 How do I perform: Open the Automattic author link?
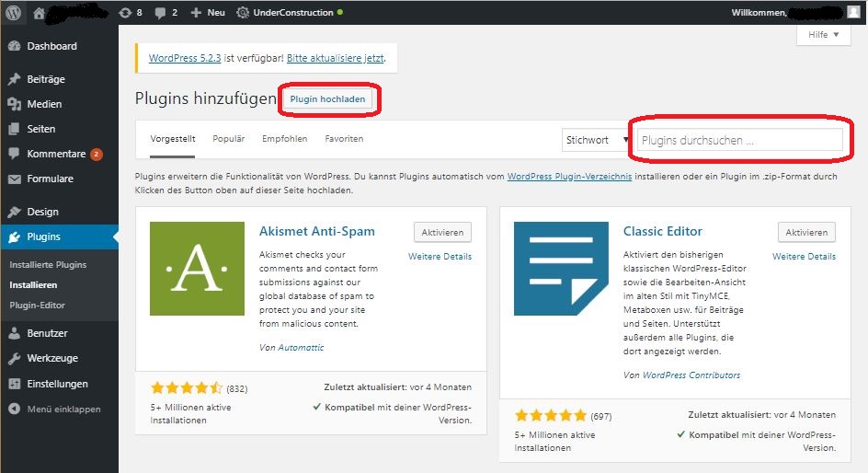(301, 347)
